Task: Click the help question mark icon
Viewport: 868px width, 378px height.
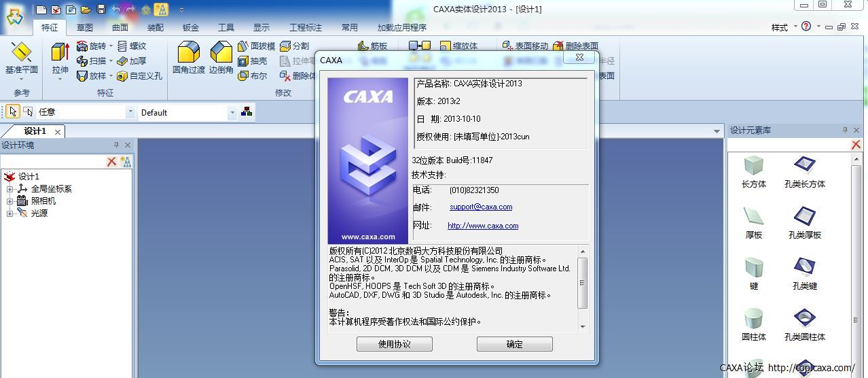Action: 806,27
